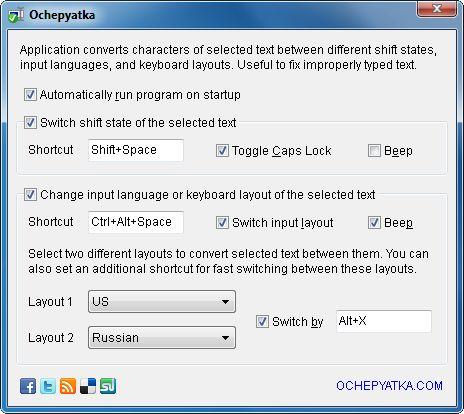464x414 pixels.
Task: Expand the Layout 2 dropdown showing Russian
Action: pyautogui.click(x=162, y=338)
